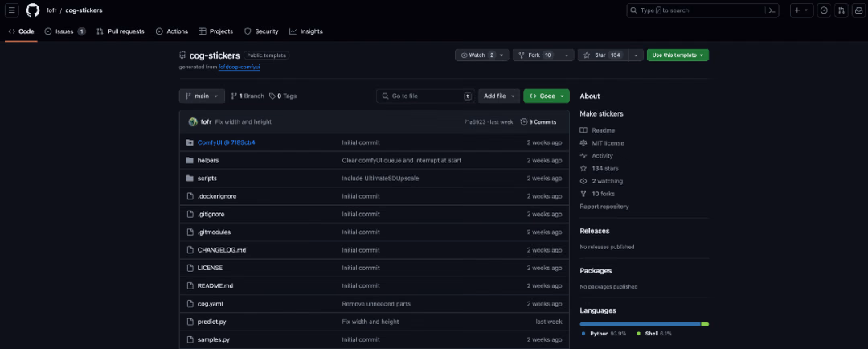This screenshot has width=868, height=349.
Task: Open the samples.py file
Action: pos(214,339)
